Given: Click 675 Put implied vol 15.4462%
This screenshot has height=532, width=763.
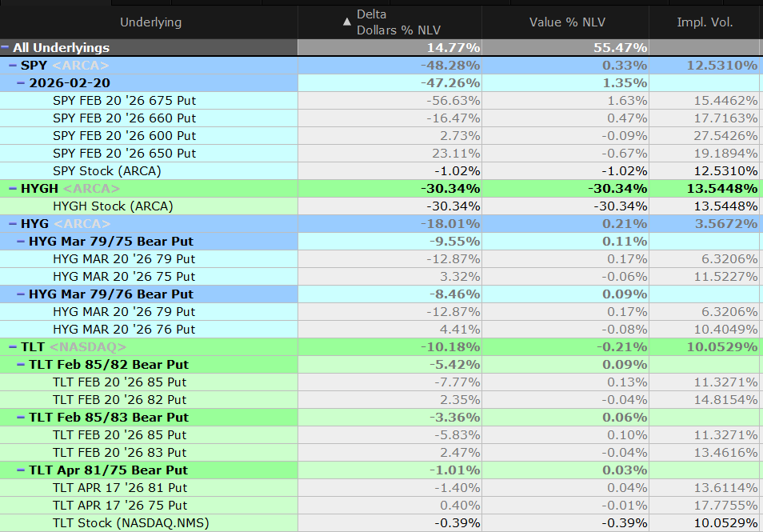Looking at the screenshot, I should [725, 100].
